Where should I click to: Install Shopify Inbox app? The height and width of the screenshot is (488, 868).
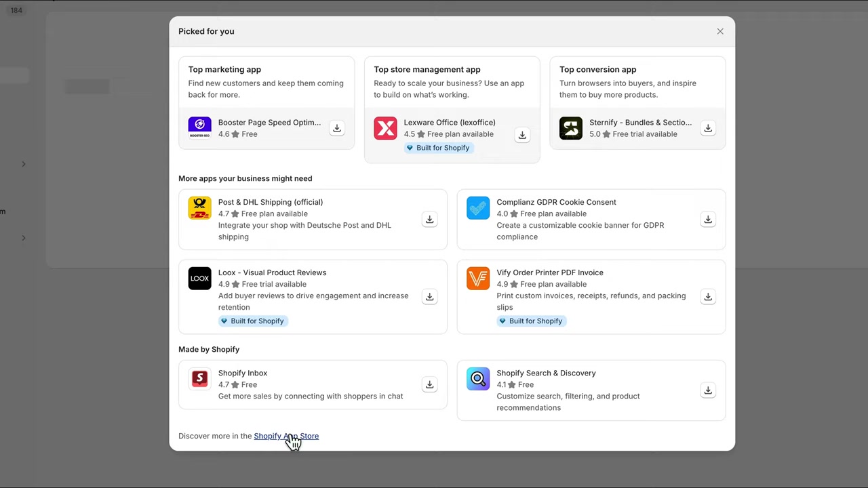click(429, 384)
